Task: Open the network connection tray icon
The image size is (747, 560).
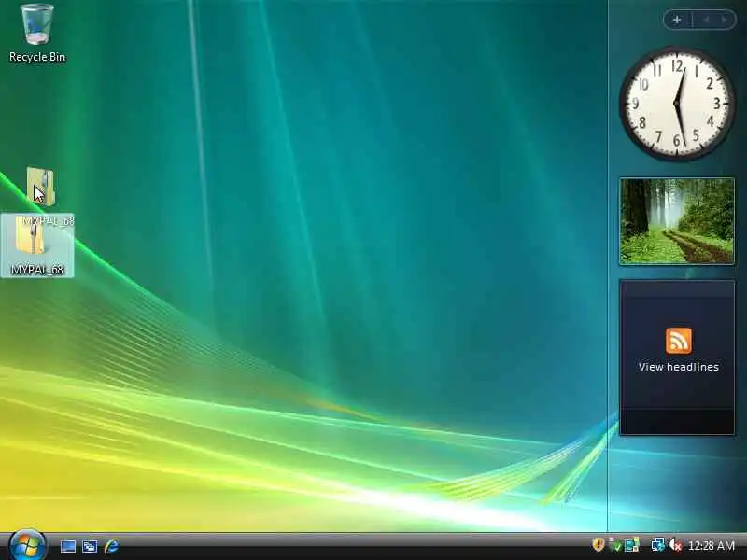Action: tap(658, 545)
